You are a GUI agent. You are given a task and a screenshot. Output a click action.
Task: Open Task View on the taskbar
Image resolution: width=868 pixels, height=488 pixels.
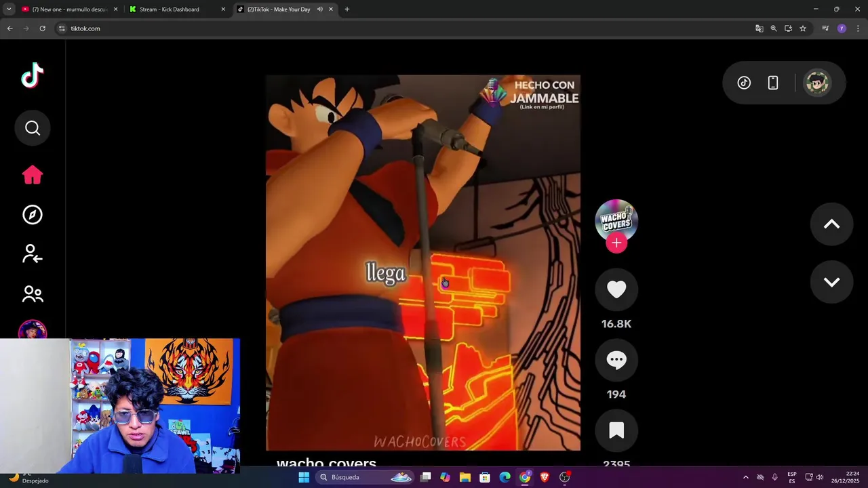coord(425,477)
